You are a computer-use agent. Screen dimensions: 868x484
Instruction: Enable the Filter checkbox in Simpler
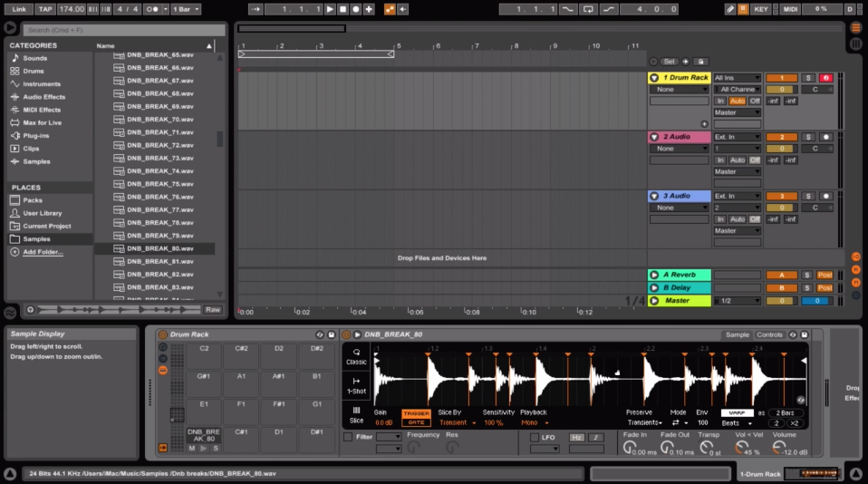pyautogui.click(x=348, y=437)
